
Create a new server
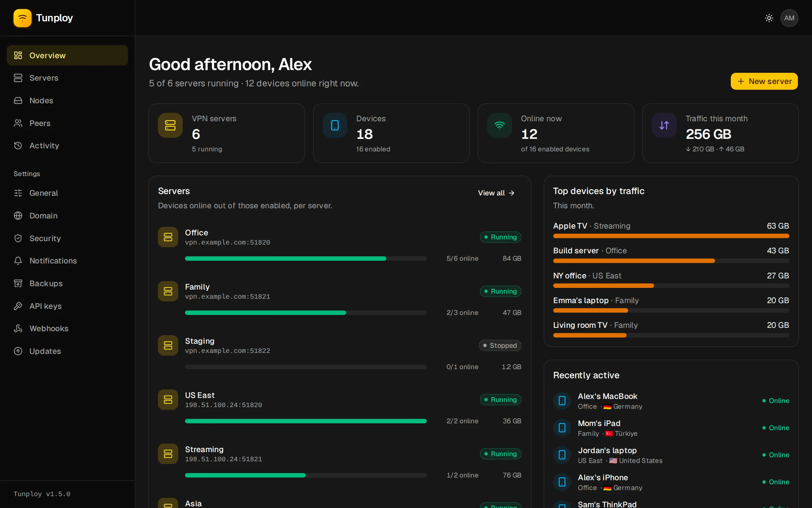click(764, 81)
